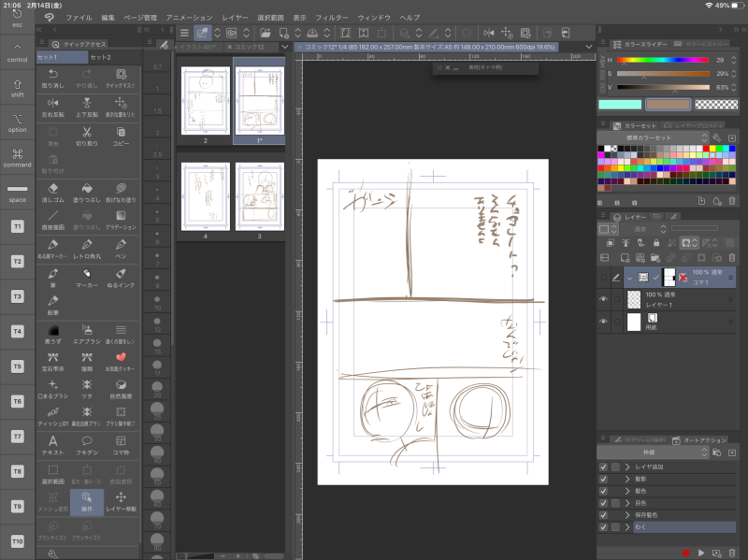Expand the 髪影 auto action steps
Image resolution: width=748 pixels, height=560 pixels.
(x=627, y=479)
